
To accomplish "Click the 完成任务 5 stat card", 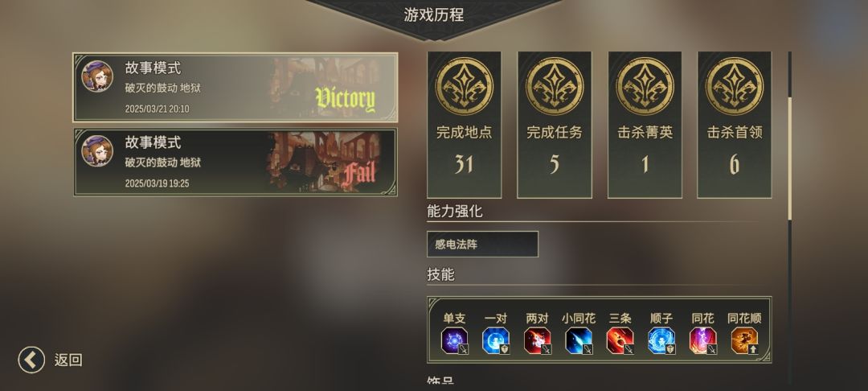I will click(554, 125).
